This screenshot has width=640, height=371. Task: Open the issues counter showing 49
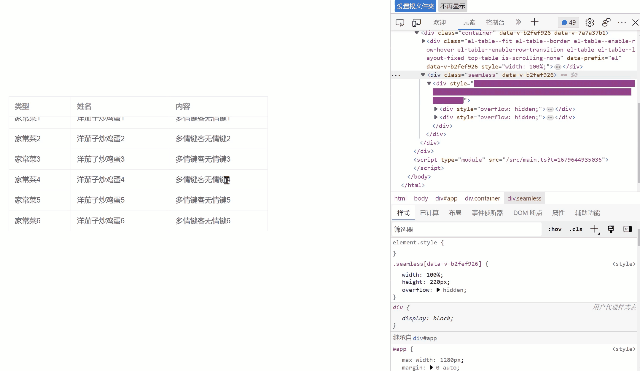[569, 22]
